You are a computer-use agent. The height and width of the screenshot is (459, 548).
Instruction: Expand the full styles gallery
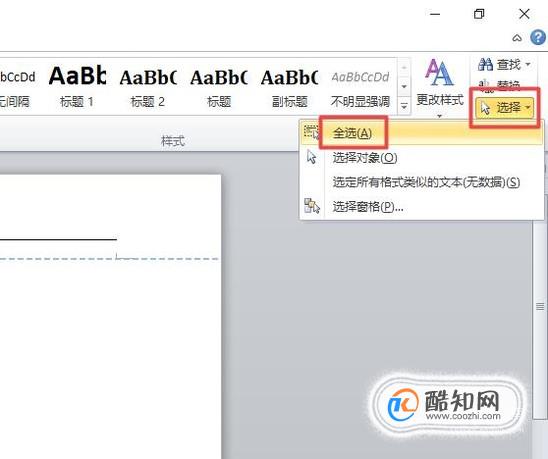coord(404,106)
